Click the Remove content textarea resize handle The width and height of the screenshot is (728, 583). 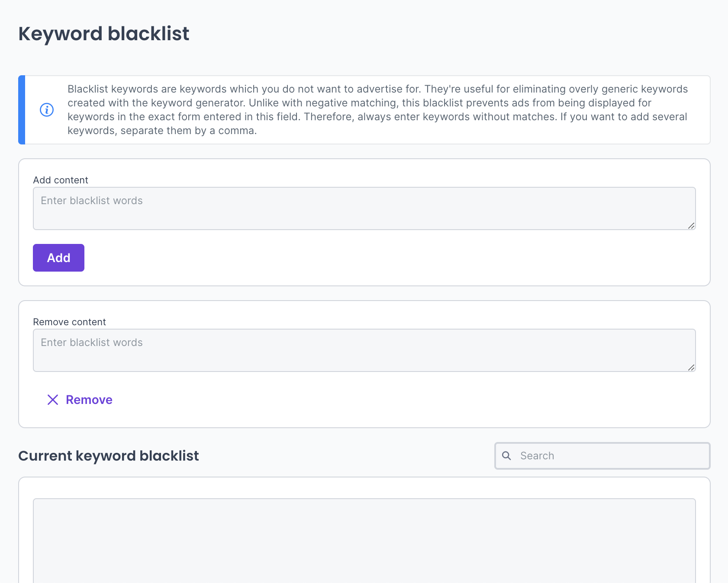pyautogui.click(x=691, y=368)
